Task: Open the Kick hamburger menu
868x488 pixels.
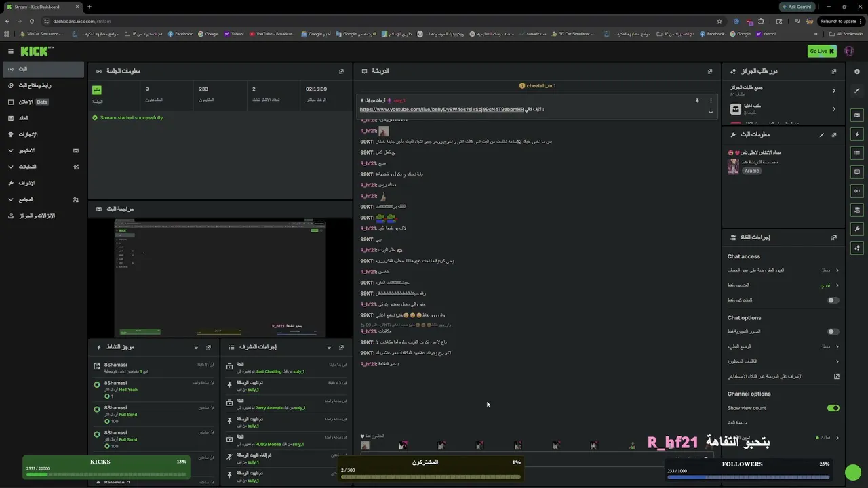Action: tap(11, 51)
